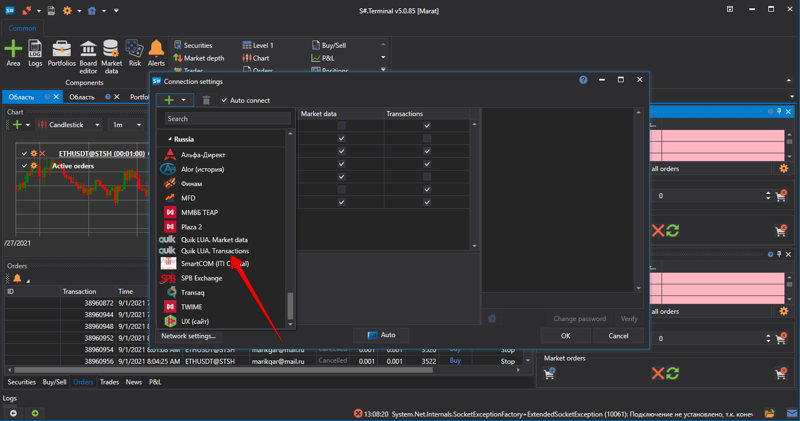
Task: Switch to the Trades bottom tab
Action: coord(109,382)
